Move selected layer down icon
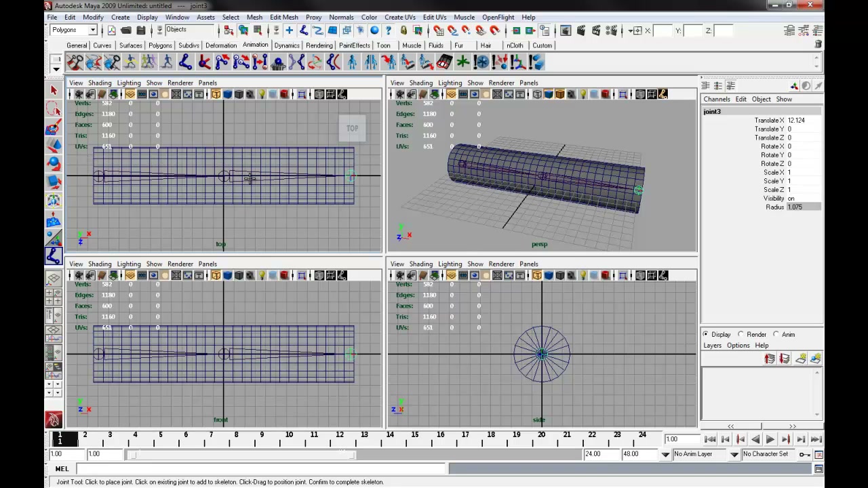 click(x=785, y=359)
